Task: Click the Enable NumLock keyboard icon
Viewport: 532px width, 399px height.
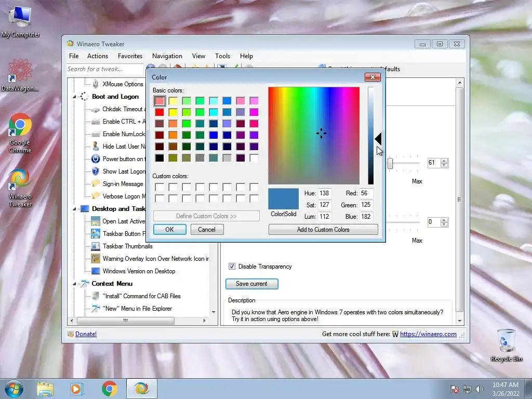Action: [x=96, y=134]
